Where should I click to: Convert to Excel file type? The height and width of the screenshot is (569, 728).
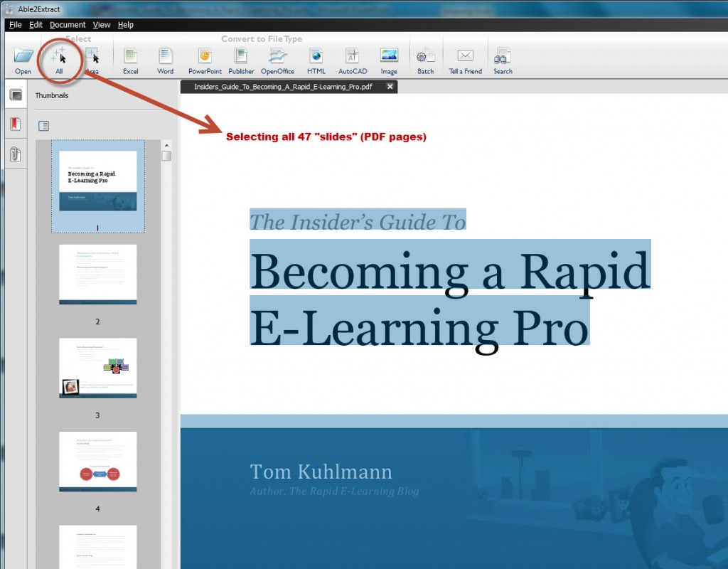click(x=131, y=61)
